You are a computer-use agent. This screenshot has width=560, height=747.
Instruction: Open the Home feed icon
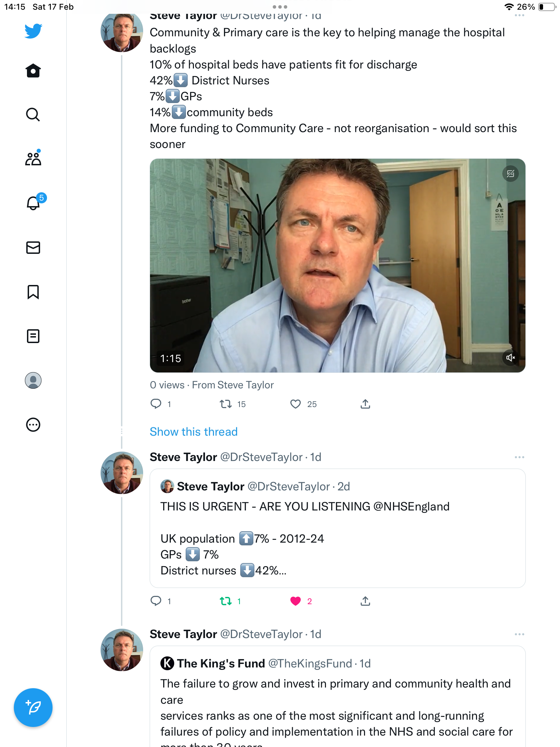click(x=33, y=71)
